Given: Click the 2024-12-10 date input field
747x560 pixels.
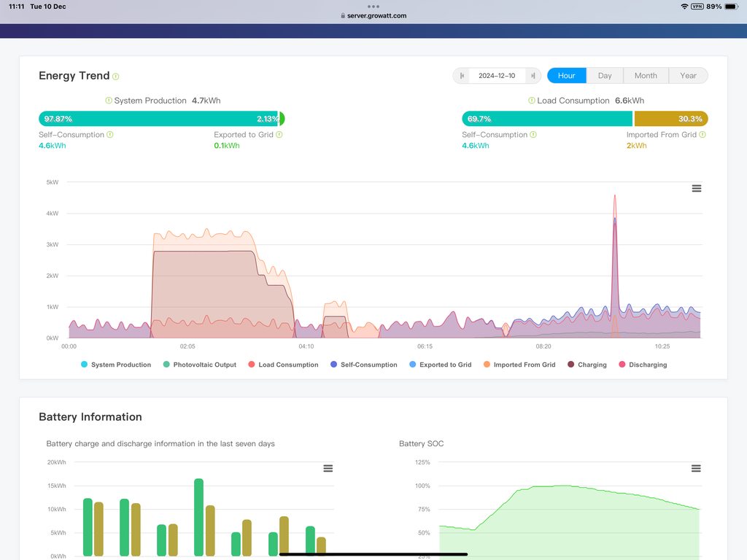Looking at the screenshot, I should pos(497,76).
